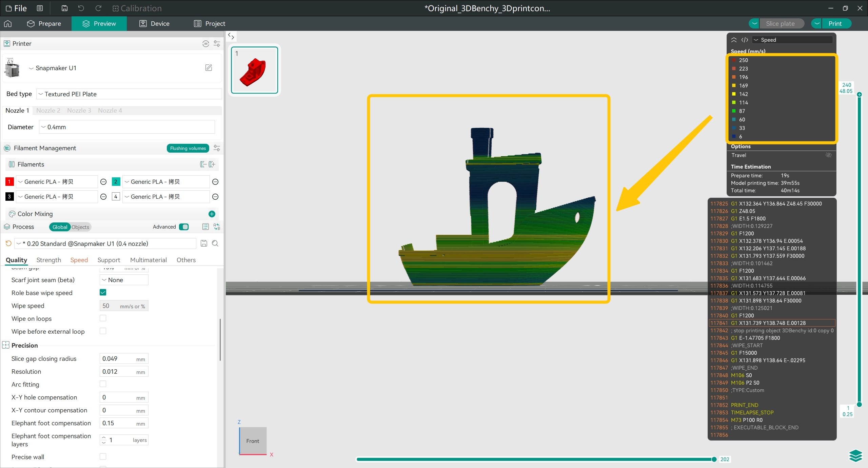This screenshot has width=868, height=468.
Task: Add a new Color Mixing entry
Action: tap(212, 214)
